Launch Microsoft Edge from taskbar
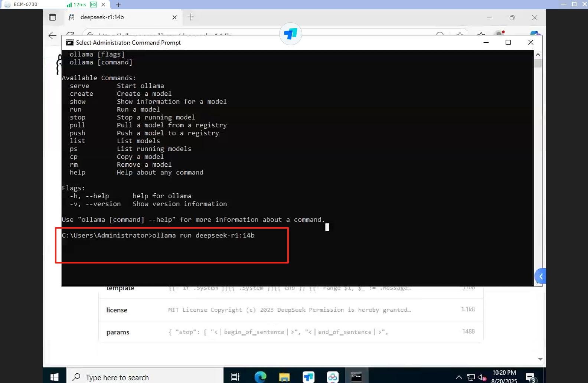588x383 pixels. [260, 377]
